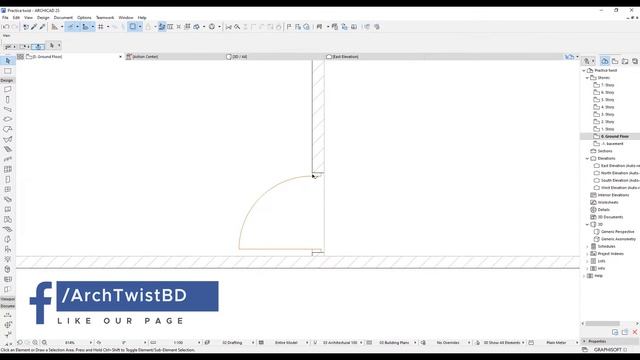The height and width of the screenshot is (360, 640).
Task: Collapse the Elevations folder in the Navigator
Action: coord(587,158)
